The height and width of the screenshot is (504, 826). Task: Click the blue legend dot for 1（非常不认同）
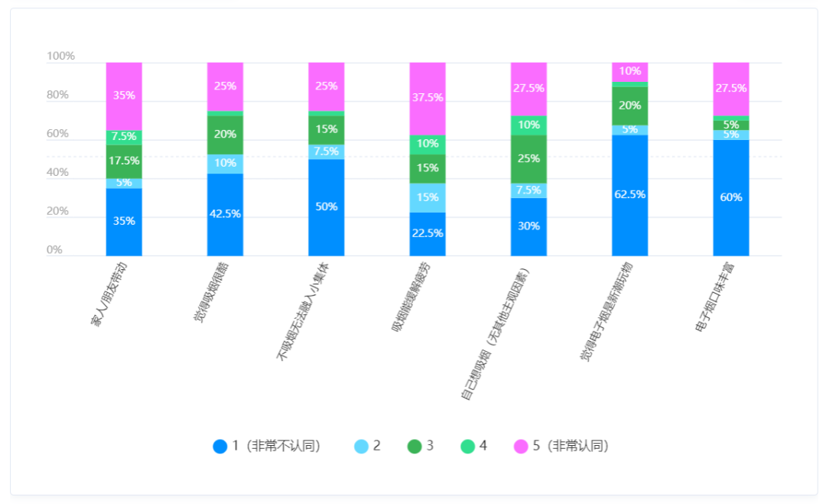220,446
